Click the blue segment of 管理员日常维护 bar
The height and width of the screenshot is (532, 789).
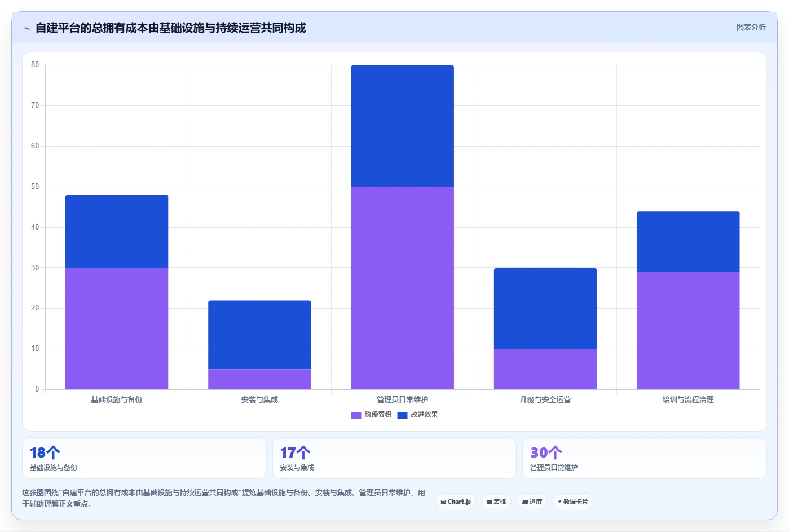click(x=402, y=126)
